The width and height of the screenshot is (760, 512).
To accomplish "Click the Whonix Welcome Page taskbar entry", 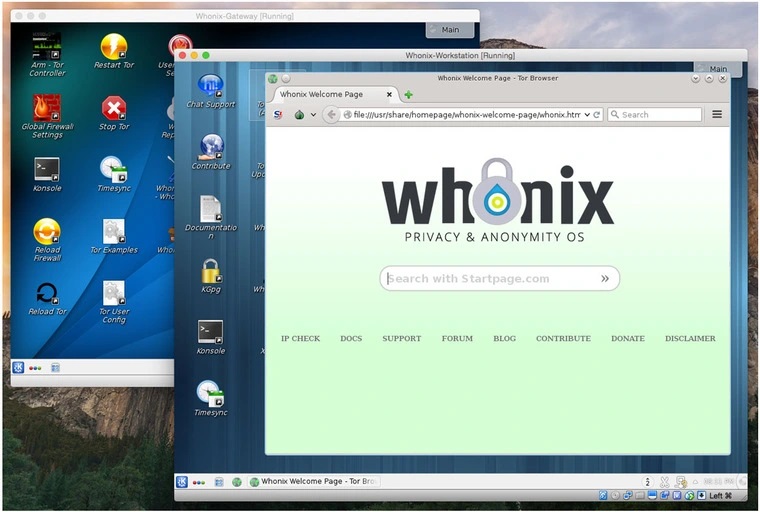I will click(314, 481).
